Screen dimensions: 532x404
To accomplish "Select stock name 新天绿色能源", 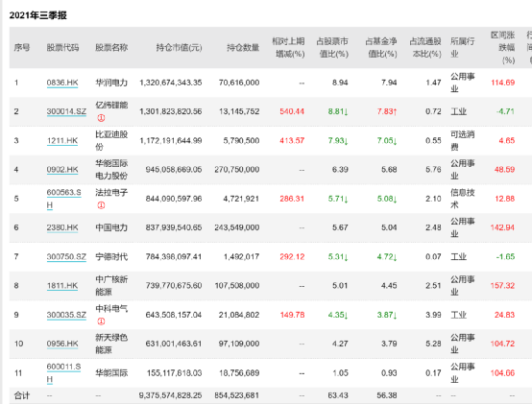I will (x=111, y=344).
